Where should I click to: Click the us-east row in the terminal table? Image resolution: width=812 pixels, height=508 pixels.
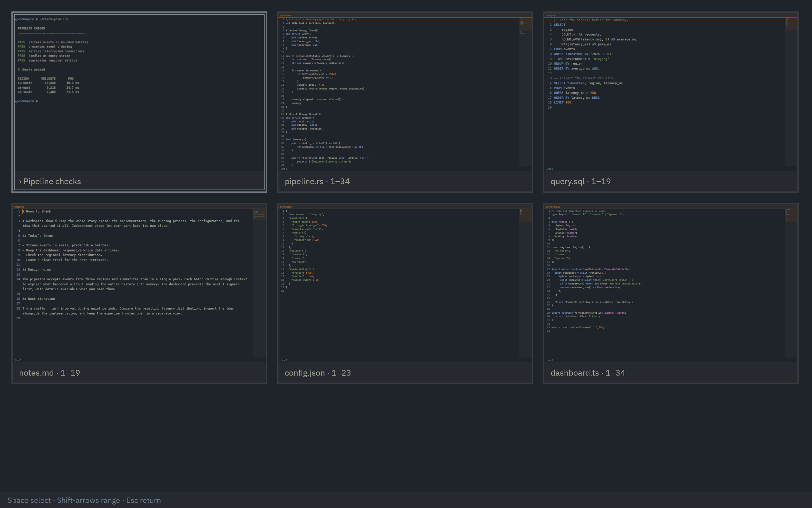(49, 88)
